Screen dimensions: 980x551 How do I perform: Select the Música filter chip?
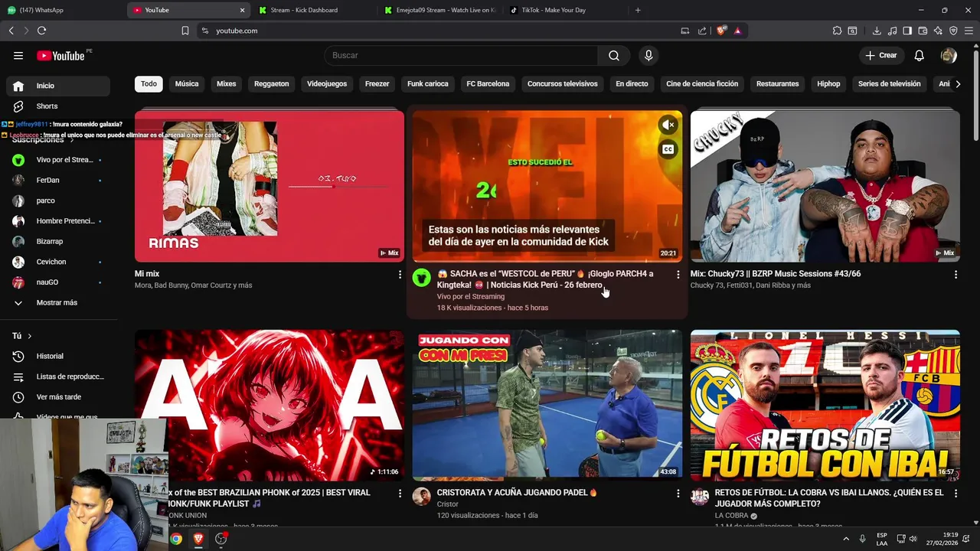pyautogui.click(x=187, y=83)
